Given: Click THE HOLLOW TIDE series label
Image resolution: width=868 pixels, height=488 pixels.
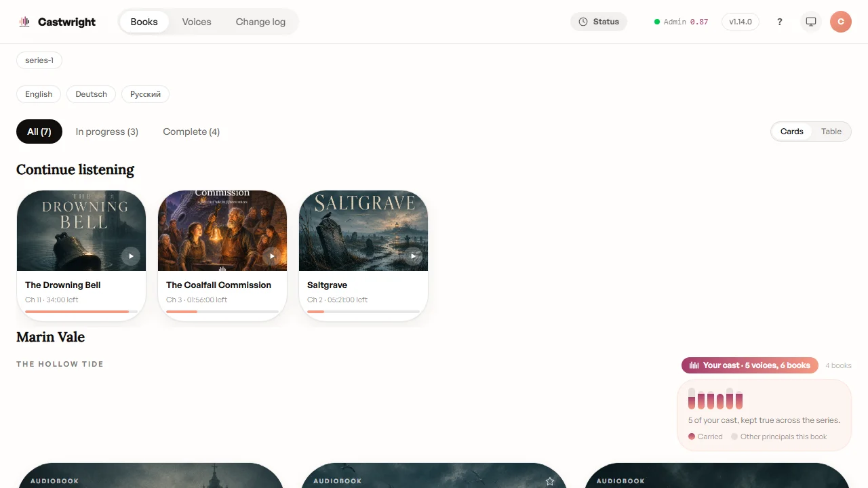Looking at the screenshot, I should click(60, 364).
